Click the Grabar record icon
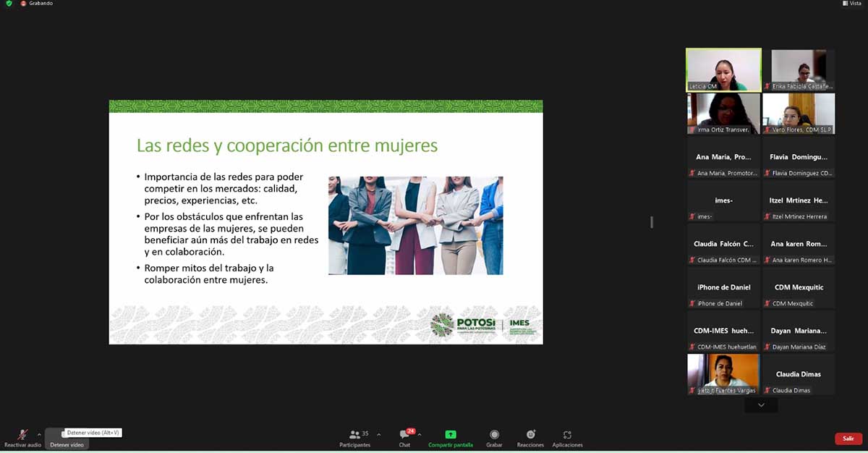Viewport: 868px width, 453px height. click(494, 435)
